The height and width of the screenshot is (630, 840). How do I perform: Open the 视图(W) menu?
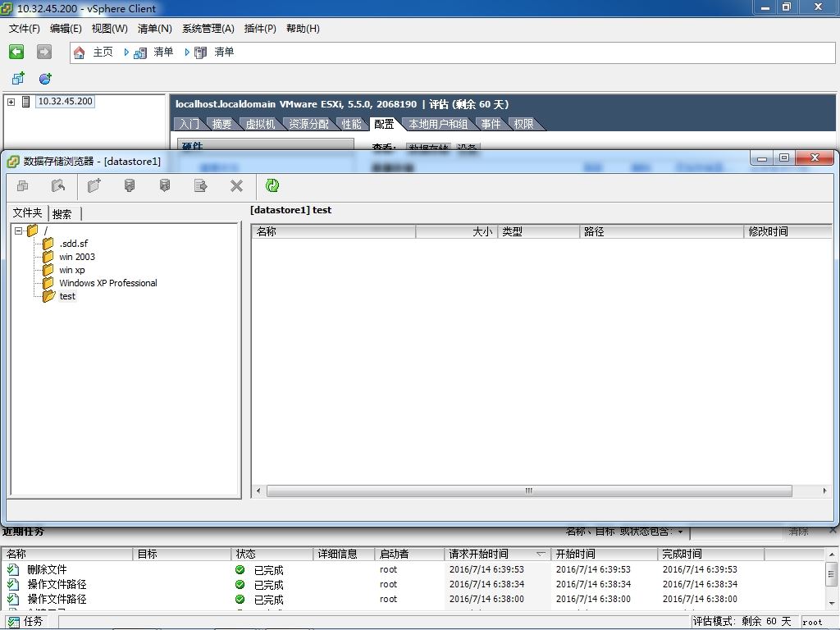tap(109, 29)
